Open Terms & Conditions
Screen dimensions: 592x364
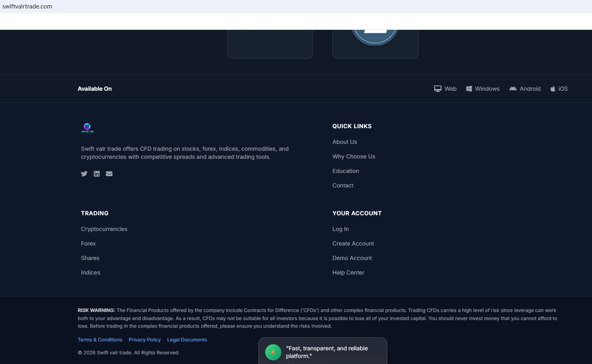click(100, 340)
